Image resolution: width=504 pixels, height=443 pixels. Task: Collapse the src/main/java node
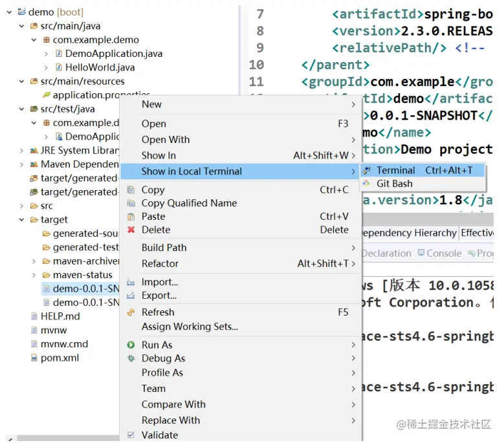coord(21,26)
